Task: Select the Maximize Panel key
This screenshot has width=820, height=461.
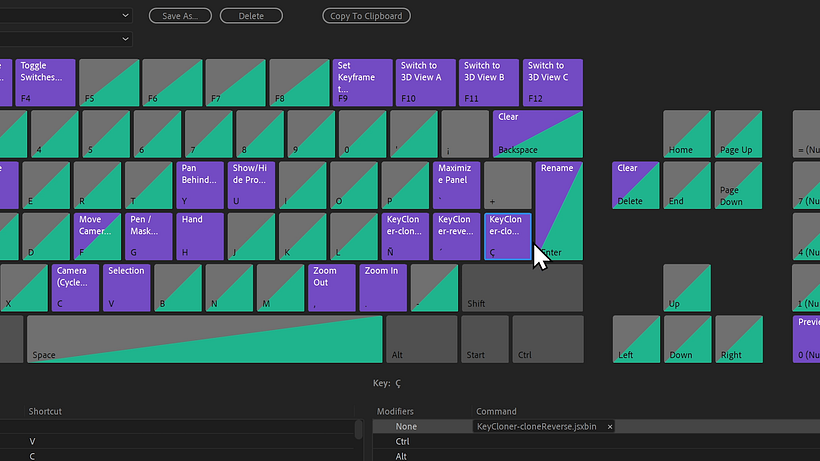Action: pyautogui.click(x=457, y=185)
